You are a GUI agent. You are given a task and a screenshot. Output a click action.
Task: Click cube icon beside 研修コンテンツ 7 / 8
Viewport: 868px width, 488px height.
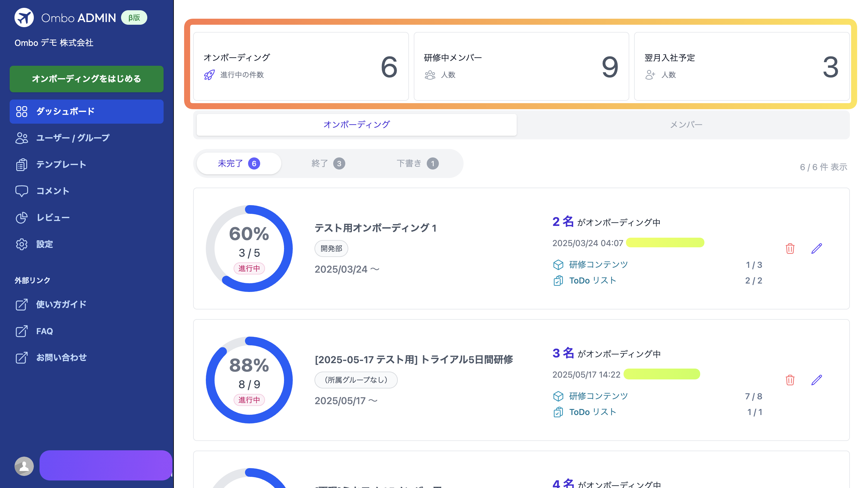tap(558, 396)
